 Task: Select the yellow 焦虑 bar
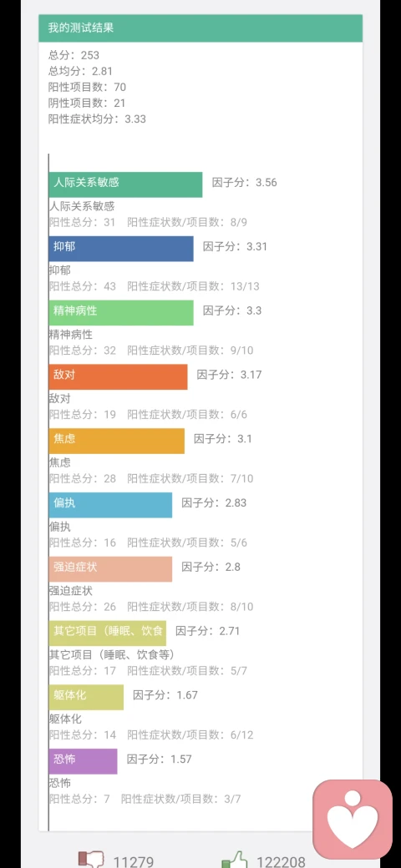116,442
